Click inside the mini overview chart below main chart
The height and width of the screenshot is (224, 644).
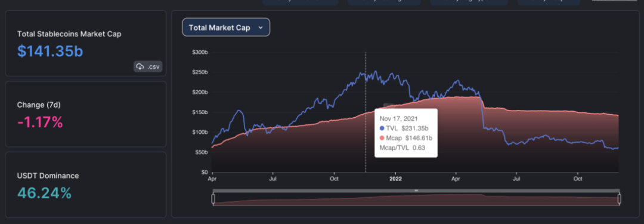click(416, 200)
